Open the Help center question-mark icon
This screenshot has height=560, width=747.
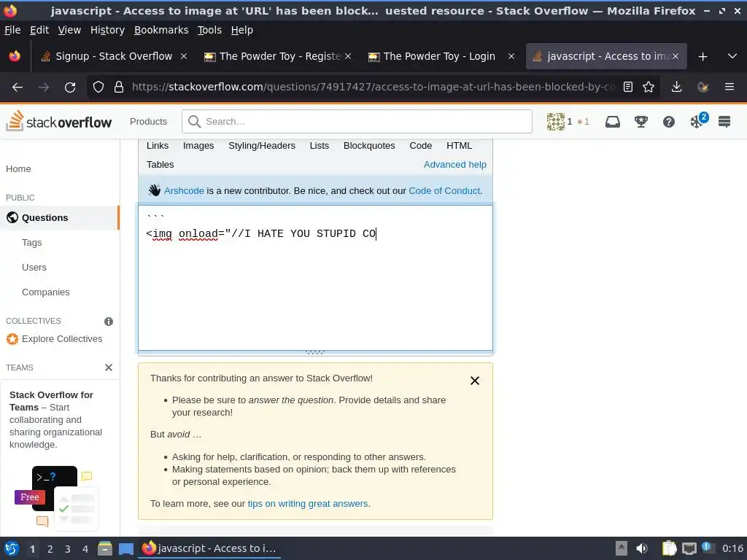coord(668,122)
